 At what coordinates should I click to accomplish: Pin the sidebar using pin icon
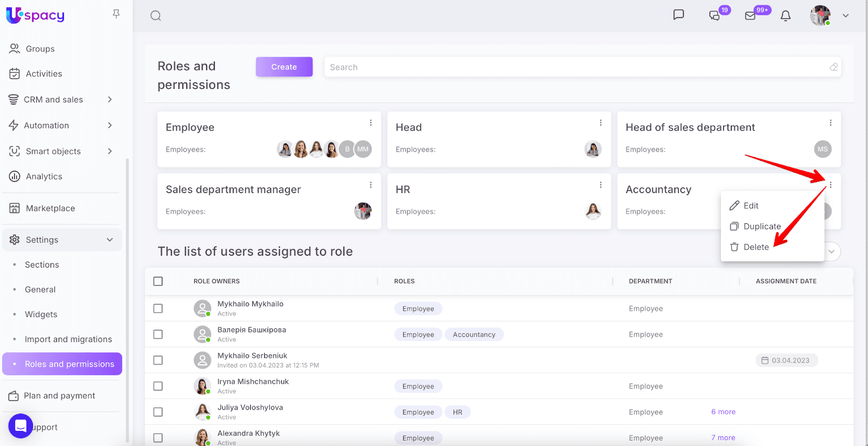(x=116, y=14)
